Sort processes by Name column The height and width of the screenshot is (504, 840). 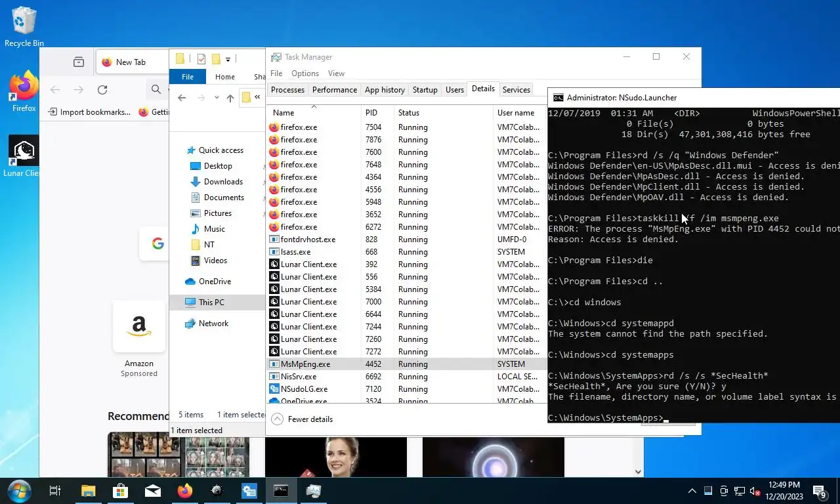coord(314,112)
